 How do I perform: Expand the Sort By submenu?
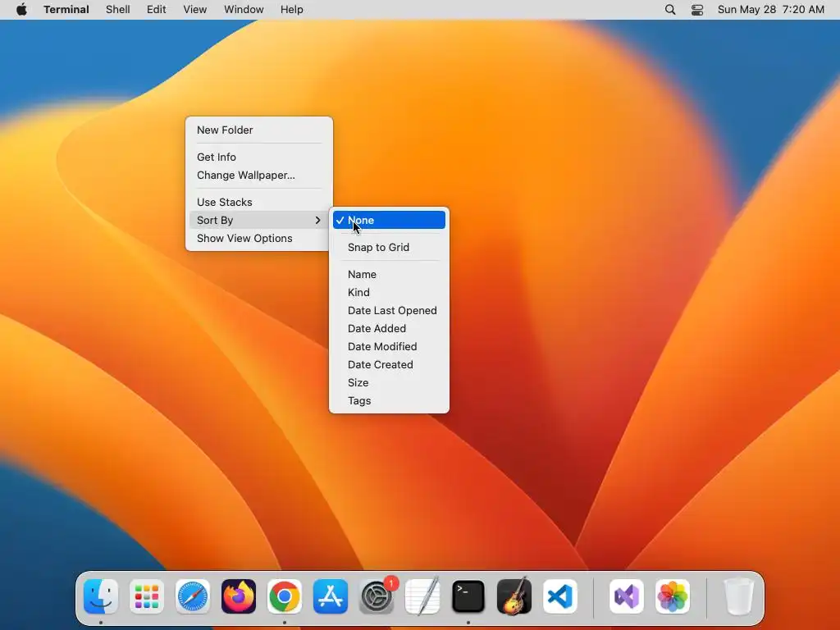(x=258, y=220)
